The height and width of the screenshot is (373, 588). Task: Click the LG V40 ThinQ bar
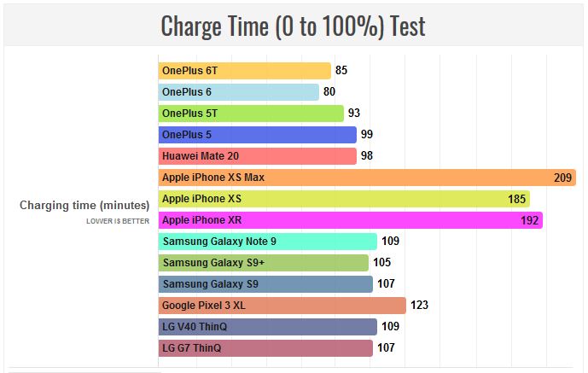click(x=267, y=327)
